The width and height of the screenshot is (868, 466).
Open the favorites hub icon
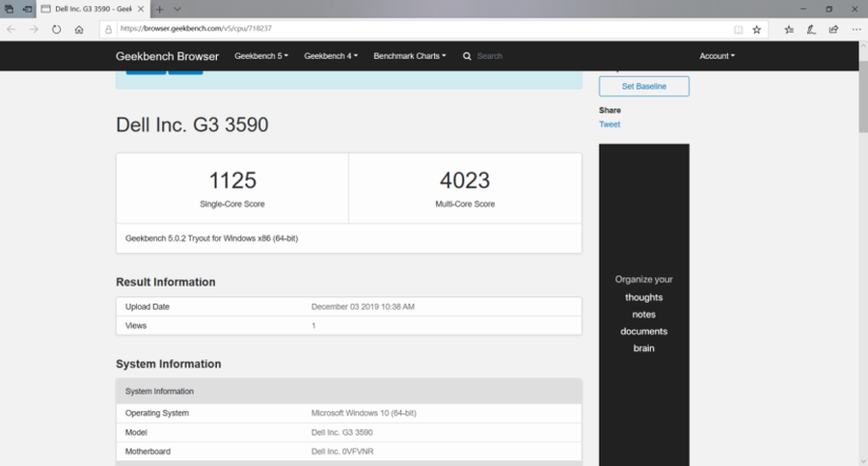[789, 29]
